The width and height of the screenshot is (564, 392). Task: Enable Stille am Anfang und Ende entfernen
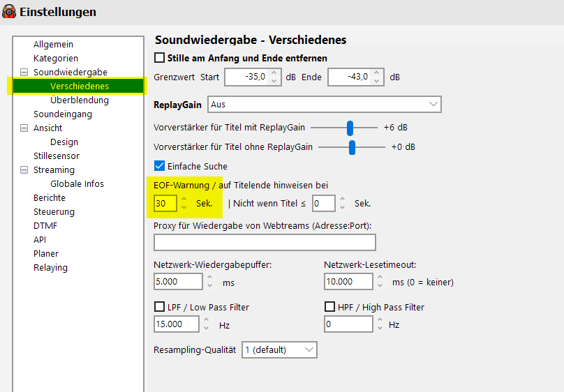(x=159, y=58)
